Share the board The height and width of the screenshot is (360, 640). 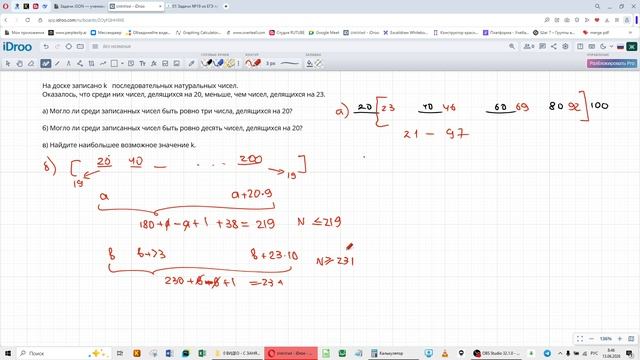pyautogui.click(x=553, y=47)
